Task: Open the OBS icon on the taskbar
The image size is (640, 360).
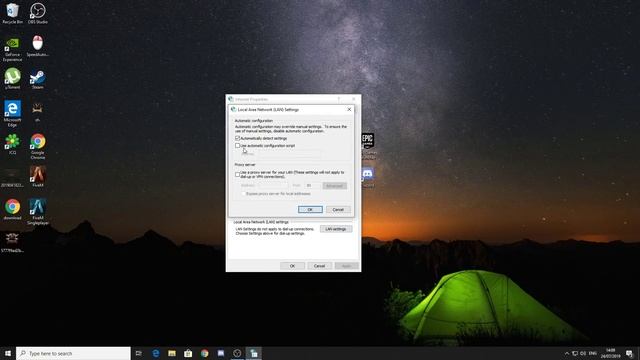Action: point(237,353)
